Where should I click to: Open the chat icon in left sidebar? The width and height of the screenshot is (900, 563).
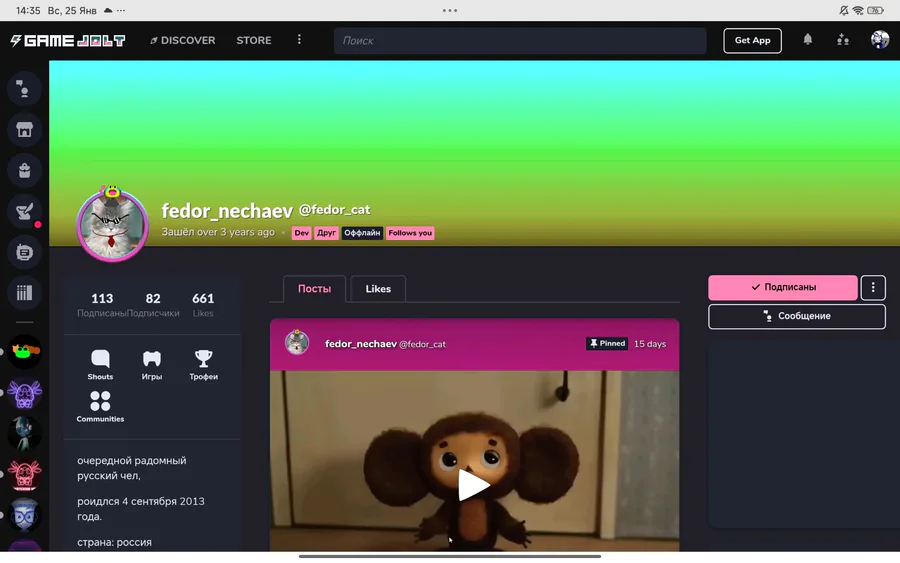(24, 89)
